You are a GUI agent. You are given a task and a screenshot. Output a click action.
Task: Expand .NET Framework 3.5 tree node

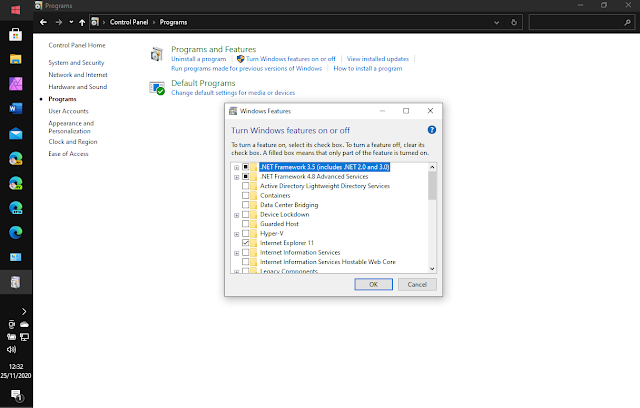(236, 167)
